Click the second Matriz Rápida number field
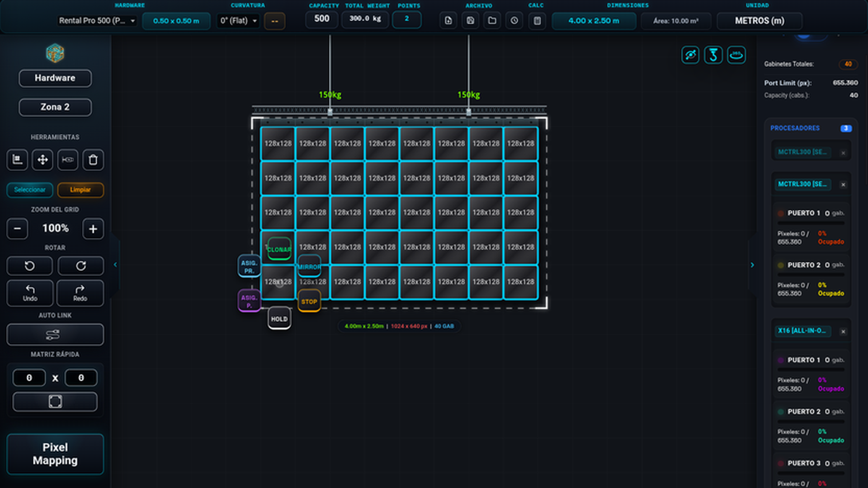The image size is (868, 488). [x=81, y=378]
